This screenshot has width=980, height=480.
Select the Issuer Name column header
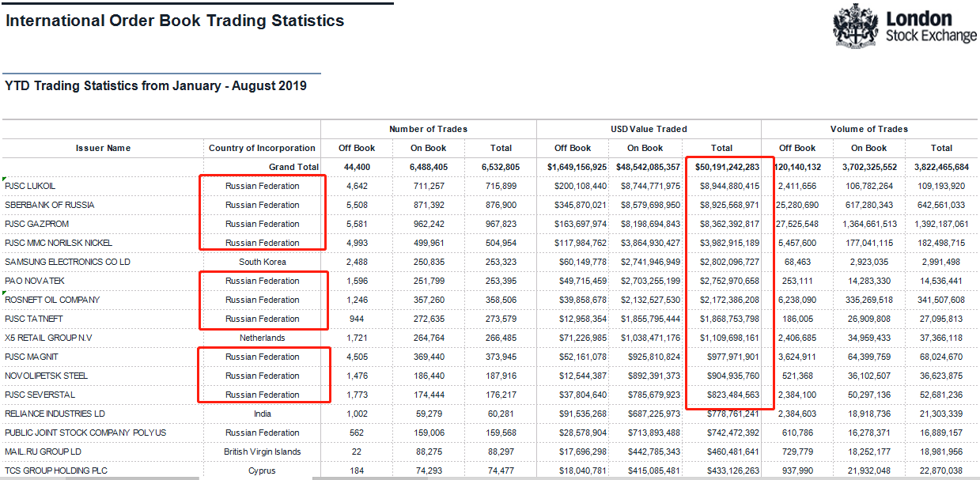[103, 148]
